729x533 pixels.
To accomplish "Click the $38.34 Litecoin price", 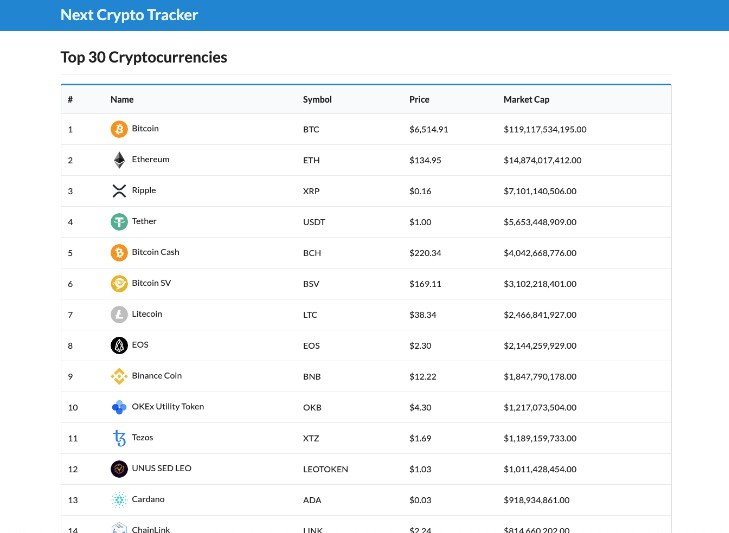I will (423, 314).
